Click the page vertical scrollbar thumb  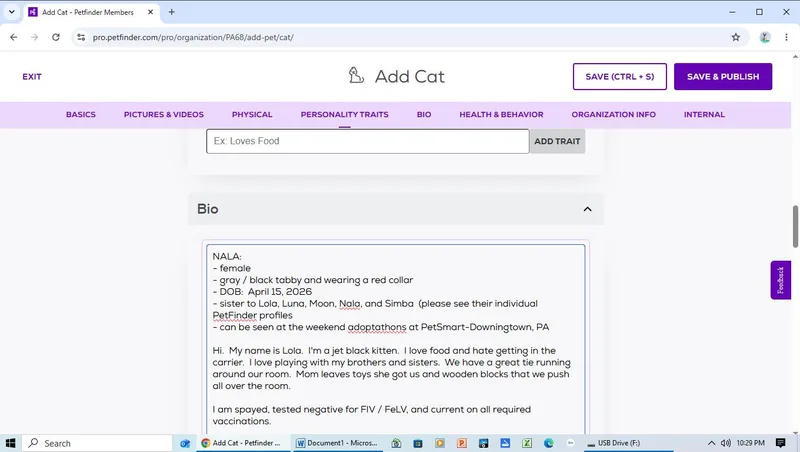click(795, 227)
